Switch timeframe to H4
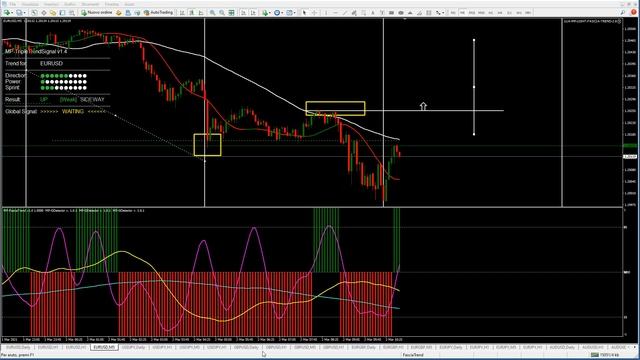This screenshot has height=360, width=640. tap(500, 13)
